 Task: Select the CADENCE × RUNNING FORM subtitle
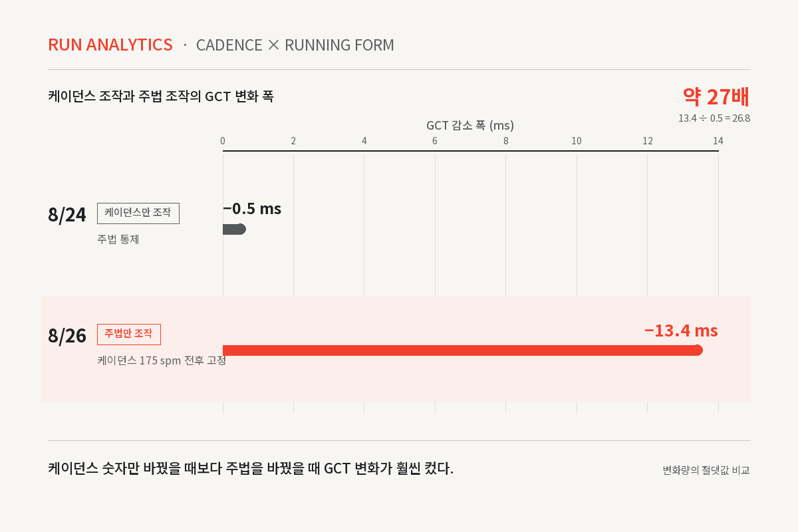tap(295, 45)
